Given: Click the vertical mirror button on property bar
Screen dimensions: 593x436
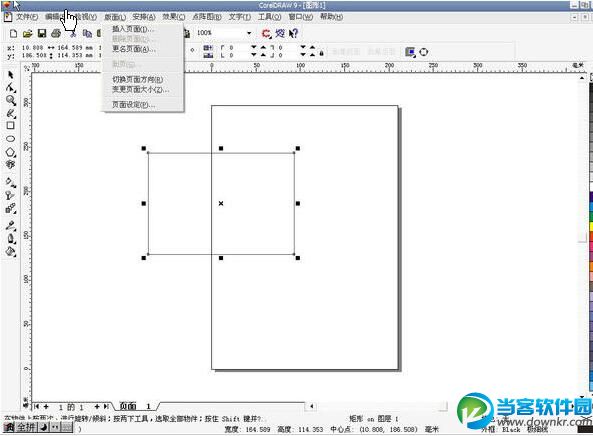Looking at the screenshot, I should pyautogui.click(x=208, y=56).
